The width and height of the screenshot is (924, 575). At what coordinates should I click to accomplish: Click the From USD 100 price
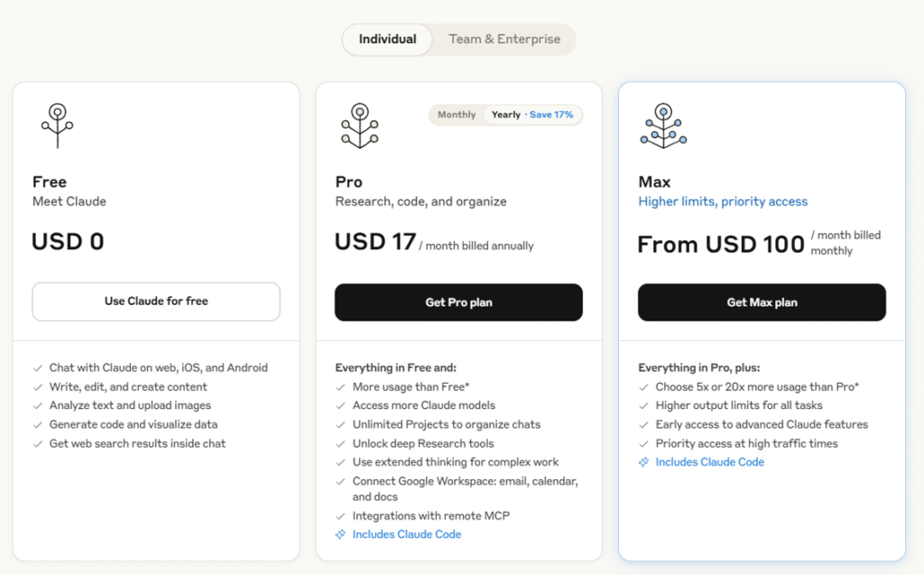720,245
